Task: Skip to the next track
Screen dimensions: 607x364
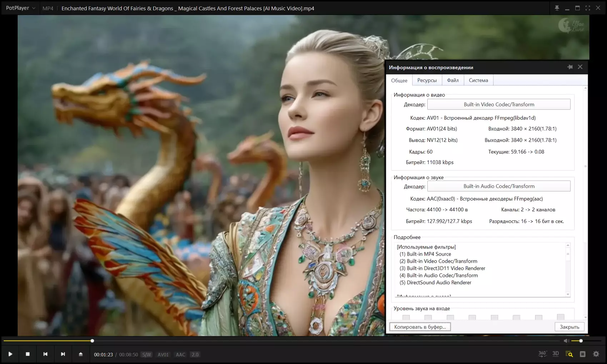Action: pos(63,354)
